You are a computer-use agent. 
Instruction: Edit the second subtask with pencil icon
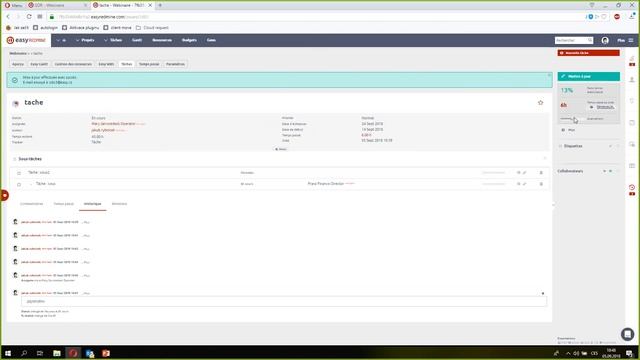525,184
